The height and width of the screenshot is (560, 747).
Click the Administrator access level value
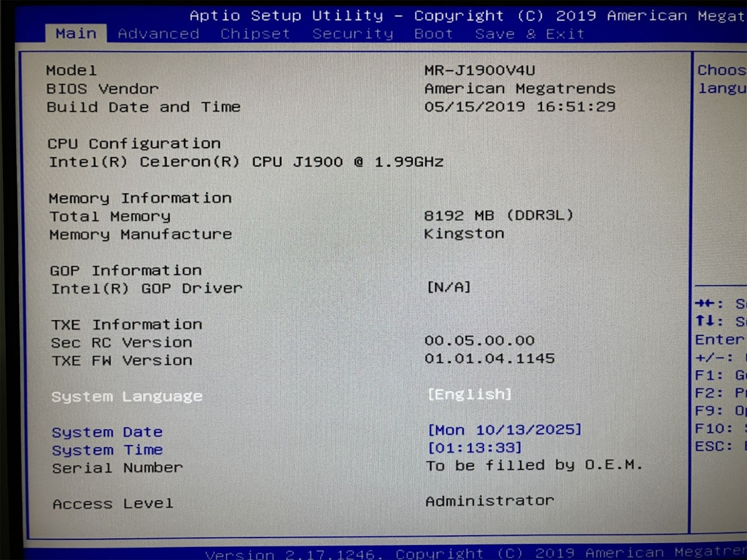(490, 501)
